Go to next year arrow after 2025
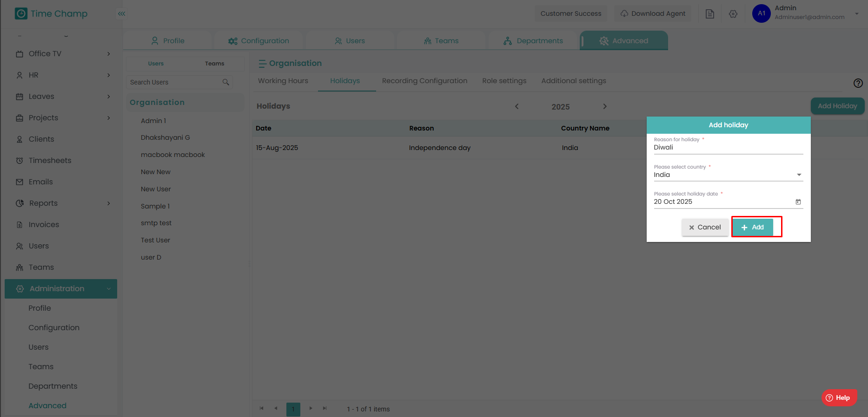The height and width of the screenshot is (417, 868). click(x=605, y=106)
